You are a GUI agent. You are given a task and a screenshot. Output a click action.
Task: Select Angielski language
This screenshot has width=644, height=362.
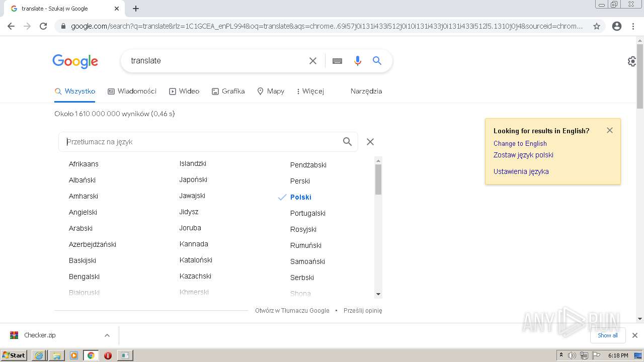pos(83,212)
